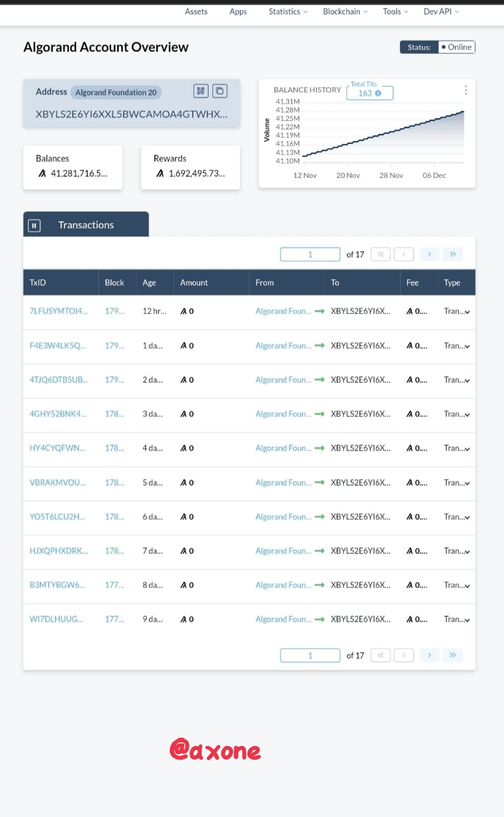
Task: Copy the account address icon
Action: [x=219, y=91]
